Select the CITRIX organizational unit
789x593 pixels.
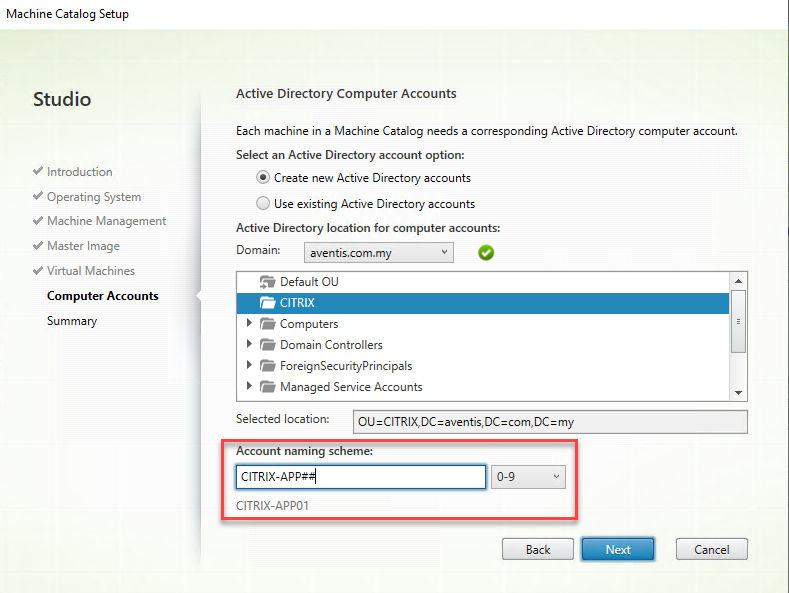pyautogui.click(x=483, y=303)
